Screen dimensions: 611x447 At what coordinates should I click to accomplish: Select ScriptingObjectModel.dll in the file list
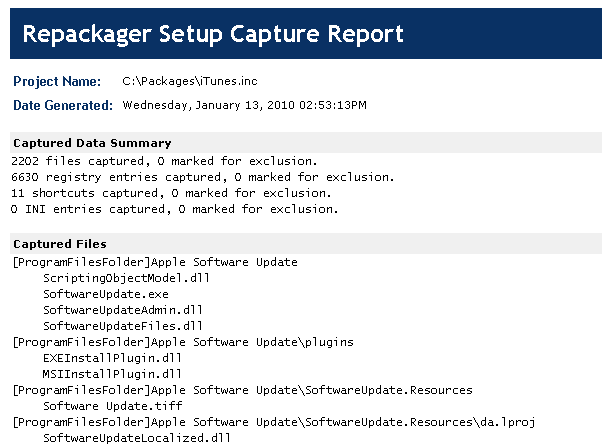(x=125, y=278)
